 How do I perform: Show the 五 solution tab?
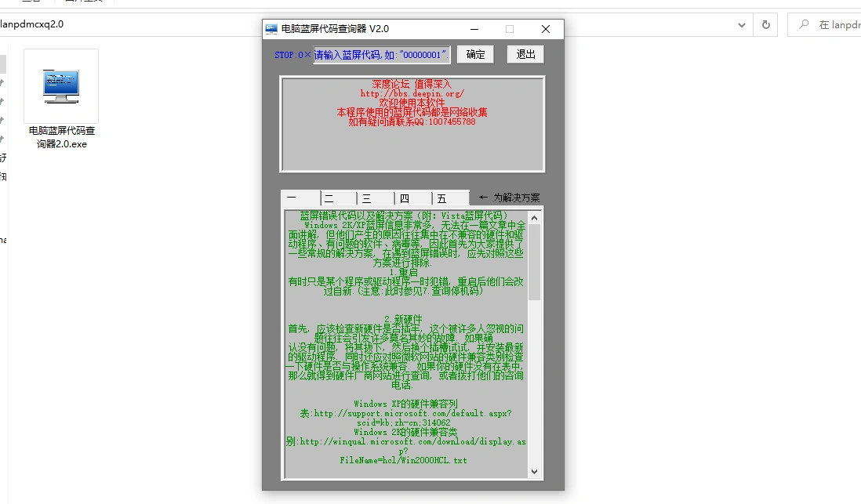tap(450, 198)
